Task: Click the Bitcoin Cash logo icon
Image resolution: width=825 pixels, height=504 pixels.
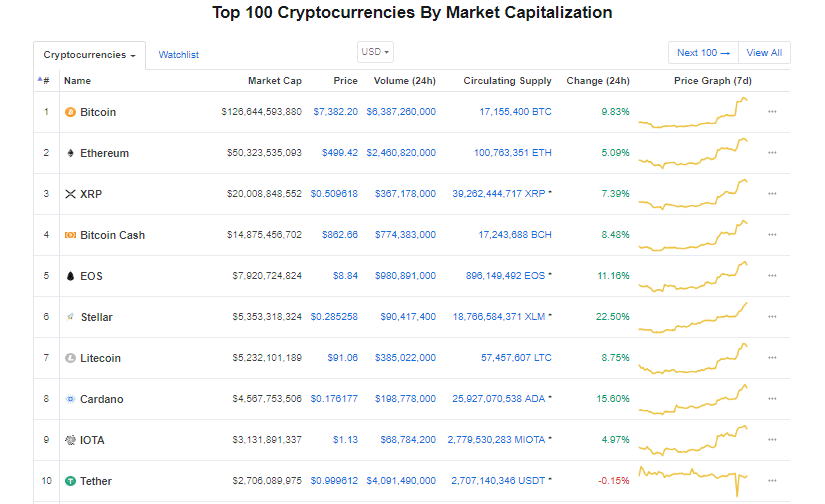Action: point(70,235)
